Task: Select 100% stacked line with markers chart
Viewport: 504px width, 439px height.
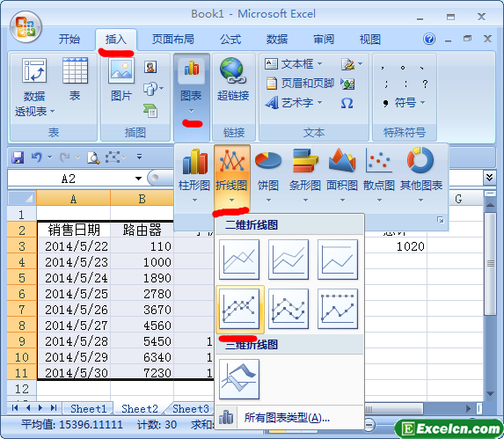Action: (x=338, y=309)
